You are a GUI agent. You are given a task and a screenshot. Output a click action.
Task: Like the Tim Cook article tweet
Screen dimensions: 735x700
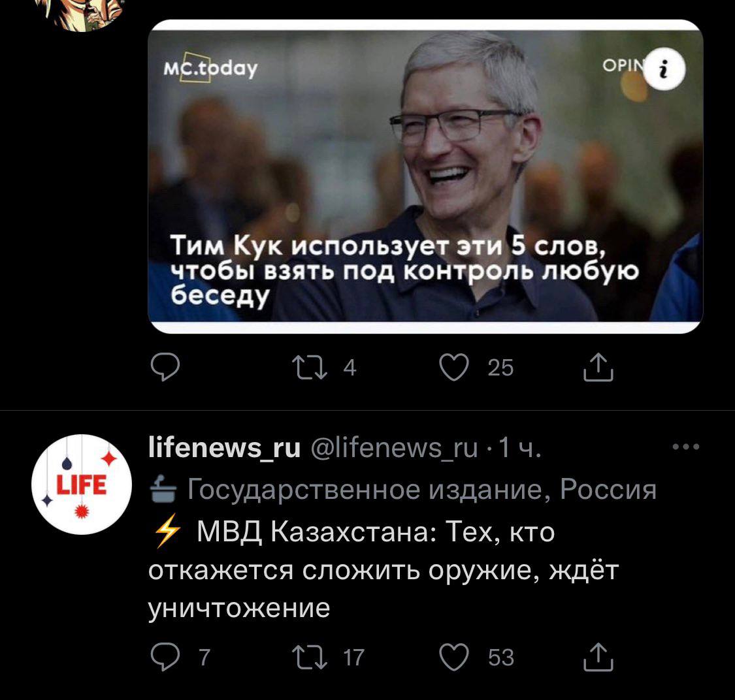coord(454,367)
